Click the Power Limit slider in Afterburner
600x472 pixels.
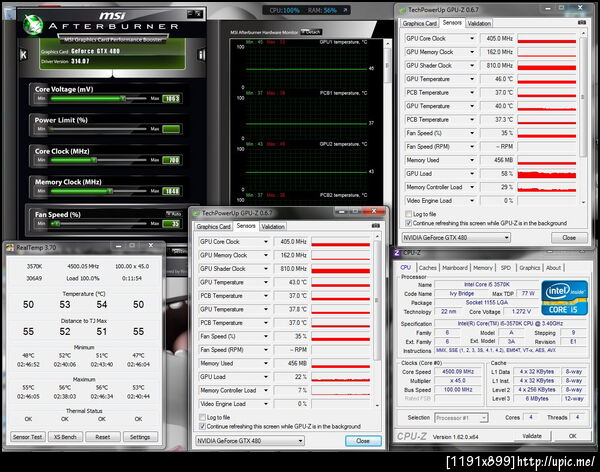(x=98, y=129)
